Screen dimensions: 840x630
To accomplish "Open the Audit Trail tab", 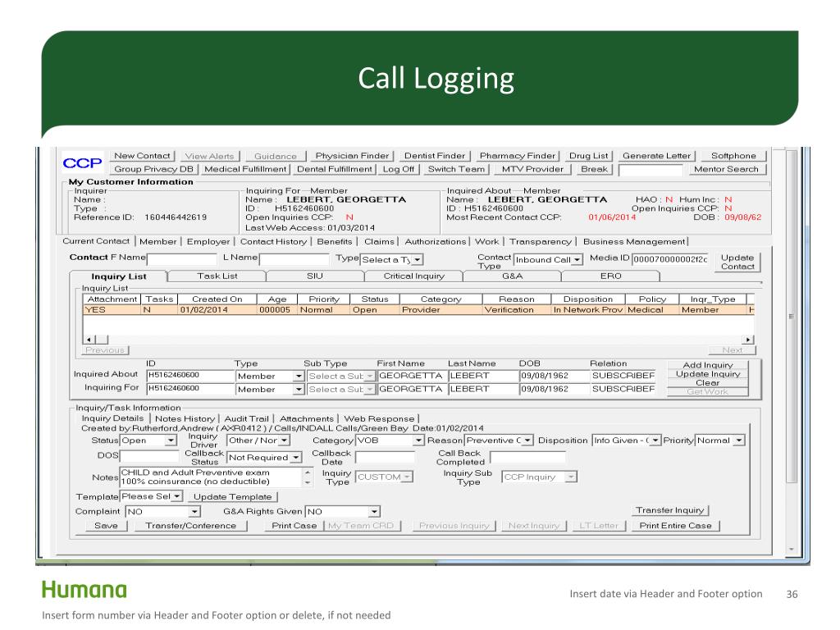I will [x=246, y=418].
